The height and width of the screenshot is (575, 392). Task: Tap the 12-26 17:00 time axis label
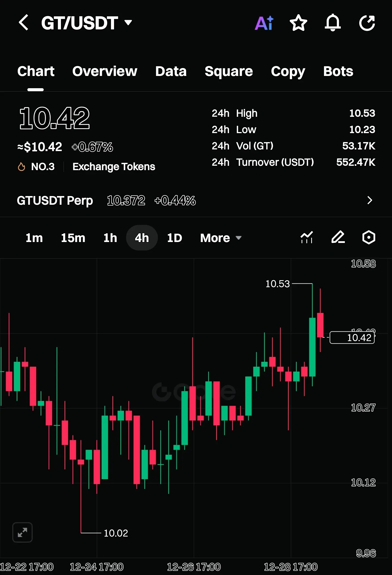coord(194,567)
